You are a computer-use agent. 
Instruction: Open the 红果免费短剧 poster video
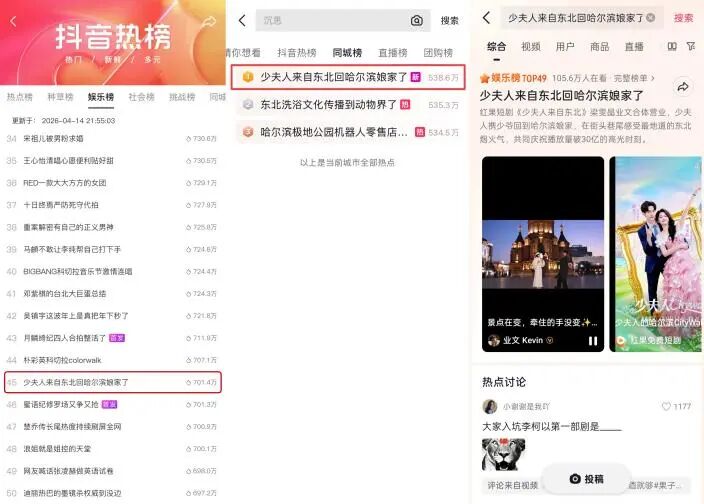pos(656,254)
